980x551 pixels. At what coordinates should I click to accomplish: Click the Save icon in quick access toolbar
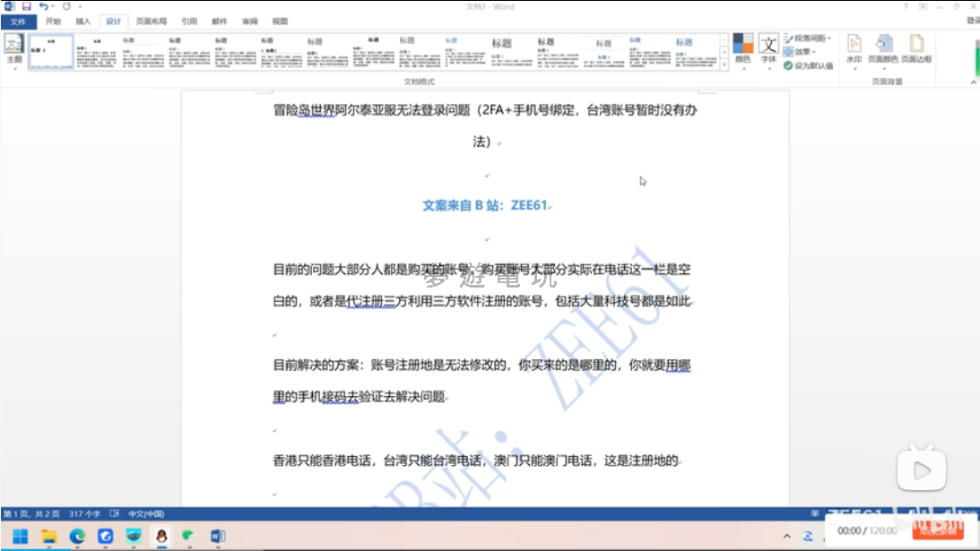point(26,6)
